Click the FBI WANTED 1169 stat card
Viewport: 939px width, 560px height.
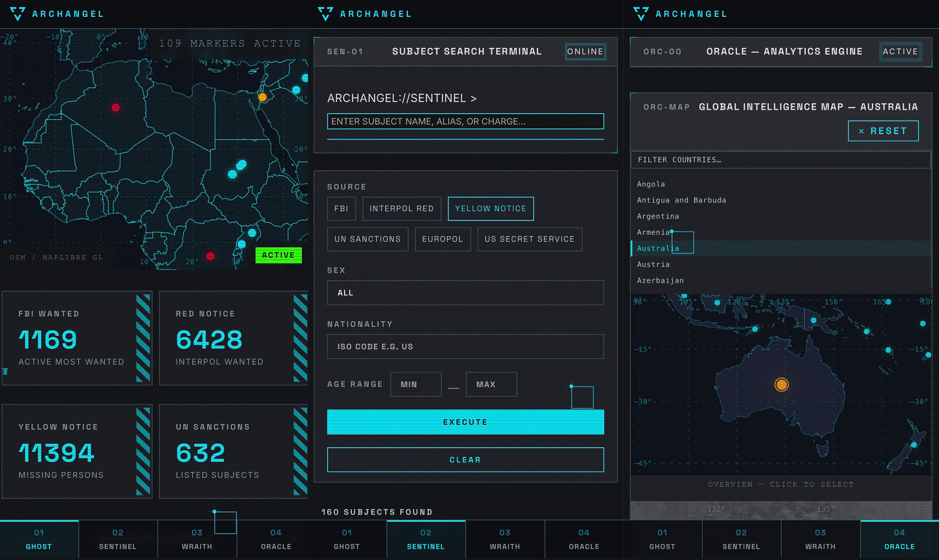click(x=77, y=338)
